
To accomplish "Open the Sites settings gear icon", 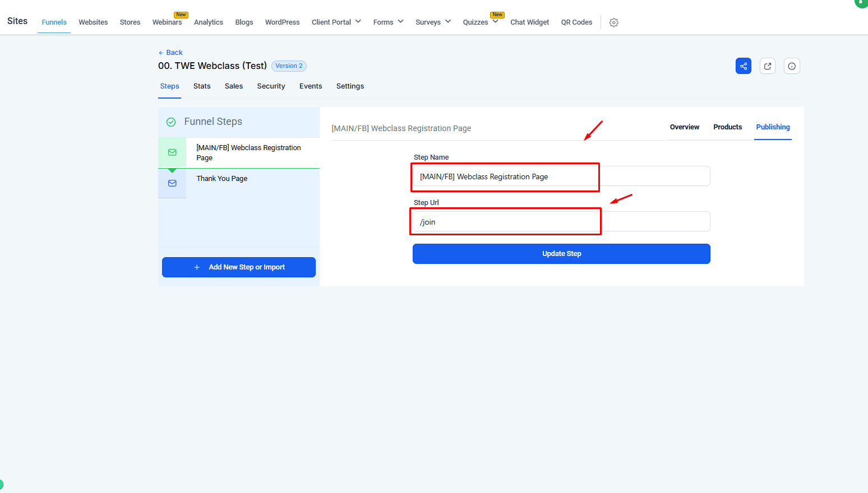I will tap(614, 22).
